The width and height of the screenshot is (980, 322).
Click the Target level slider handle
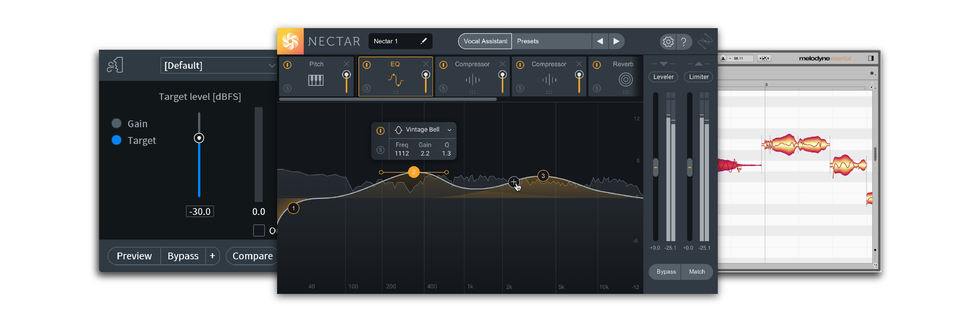[199, 138]
